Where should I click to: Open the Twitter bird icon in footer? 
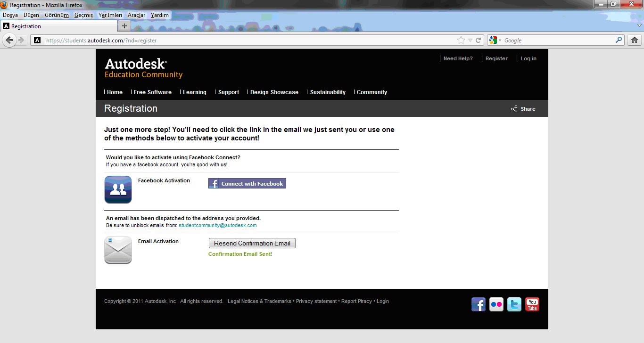point(514,304)
